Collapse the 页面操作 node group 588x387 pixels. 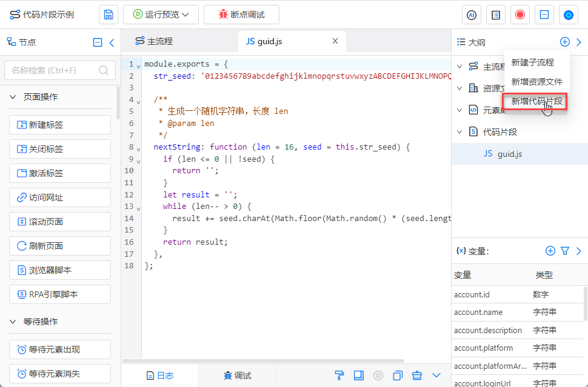[13, 97]
